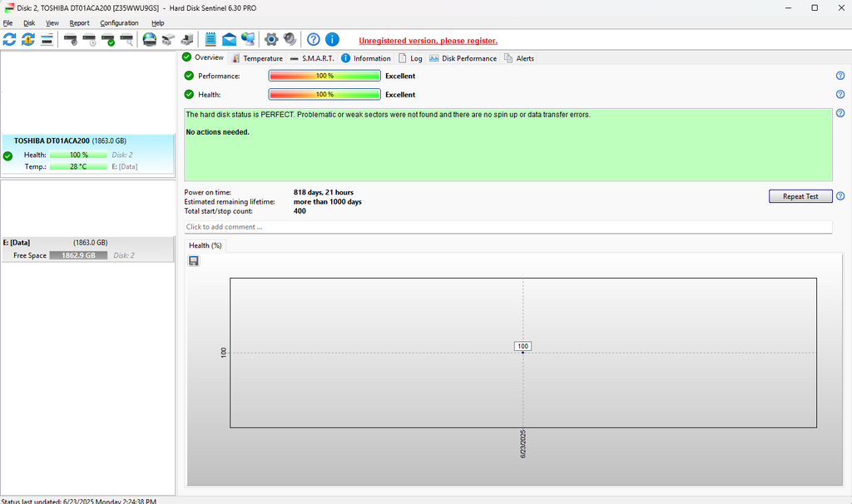Click the 6/23/2025 graph date label
Viewport: 852px width, 504px height.
point(523,444)
